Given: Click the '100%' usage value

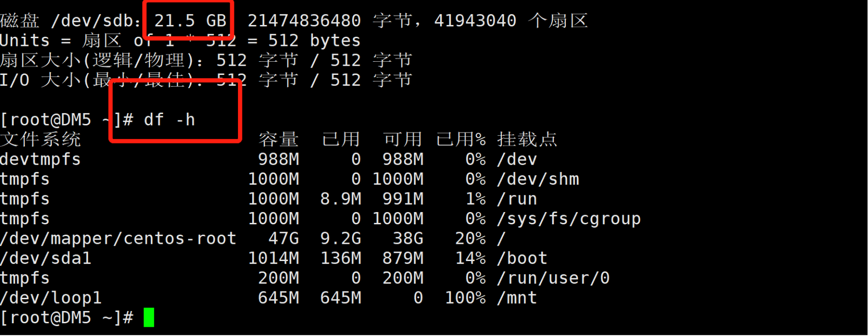Looking at the screenshot, I should point(465,298).
